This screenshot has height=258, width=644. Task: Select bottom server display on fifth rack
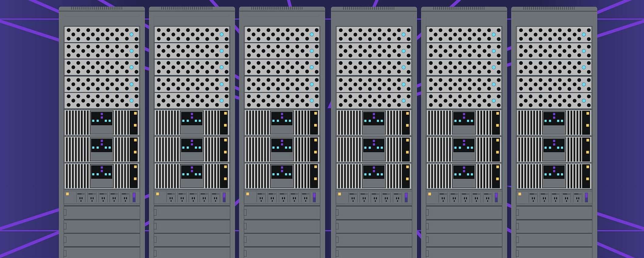click(464, 172)
